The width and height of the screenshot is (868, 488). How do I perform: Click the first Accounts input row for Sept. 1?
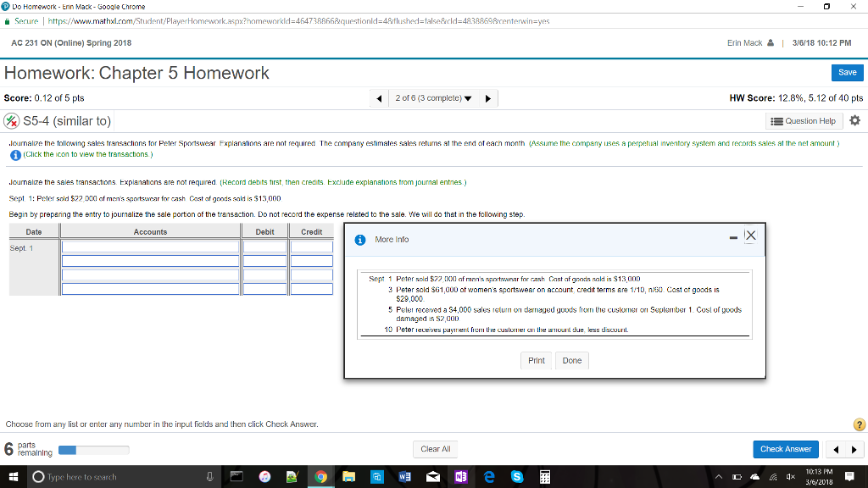(x=150, y=246)
